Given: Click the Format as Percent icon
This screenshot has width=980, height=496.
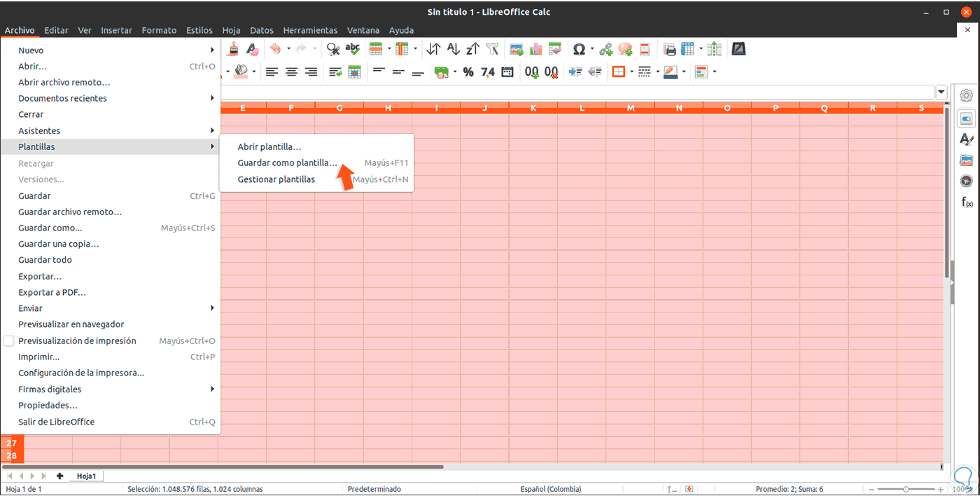Looking at the screenshot, I should [468, 71].
